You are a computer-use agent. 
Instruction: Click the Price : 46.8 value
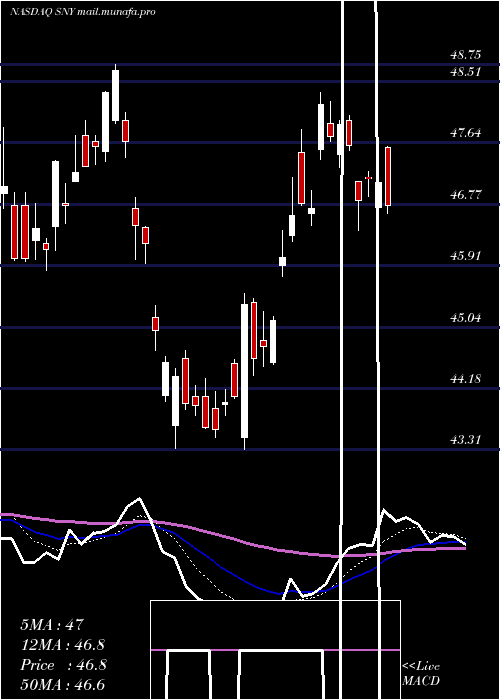[63, 665]
